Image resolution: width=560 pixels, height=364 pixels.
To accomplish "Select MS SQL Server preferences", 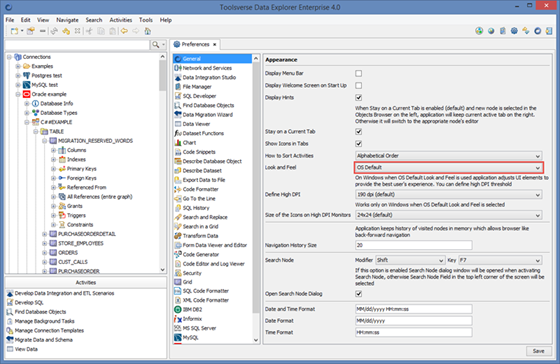I will pyautogui.click(x=199, y=328).
